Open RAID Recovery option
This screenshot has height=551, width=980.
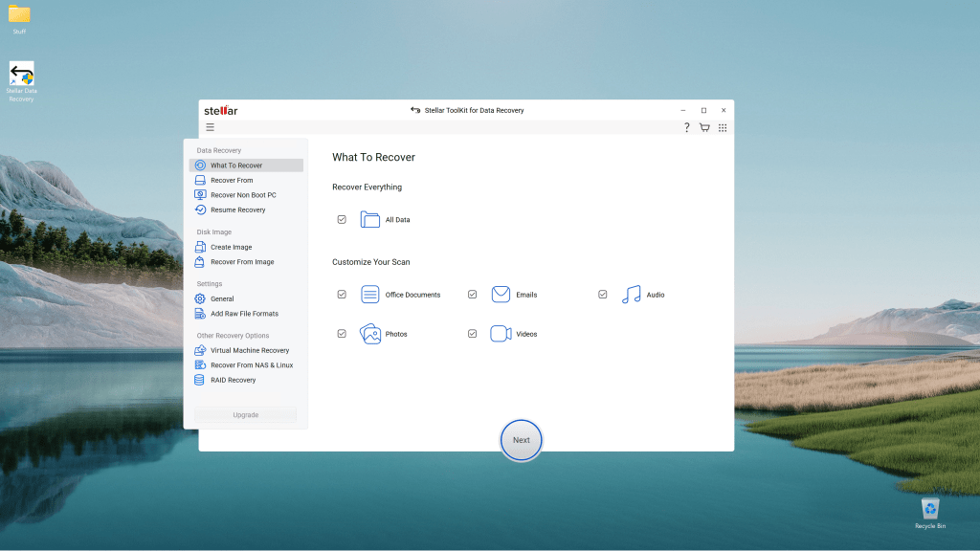(x=233, y=380)
